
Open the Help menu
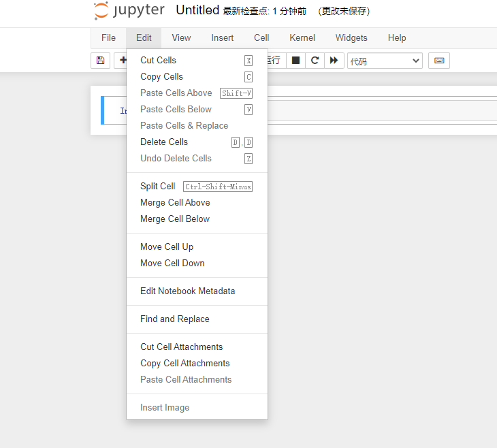[397, 37]
